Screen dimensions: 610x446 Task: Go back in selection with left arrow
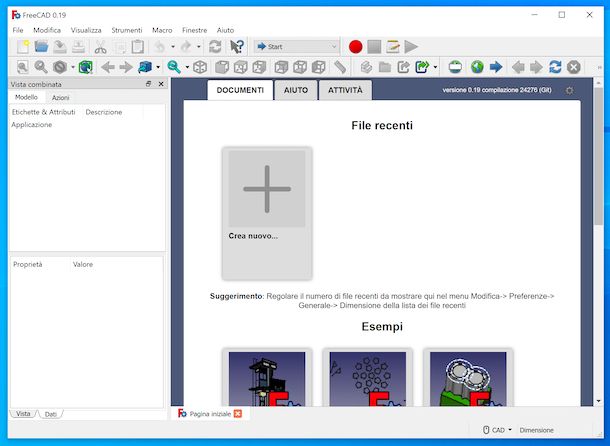pyautogui.click(x=107, y=67)
